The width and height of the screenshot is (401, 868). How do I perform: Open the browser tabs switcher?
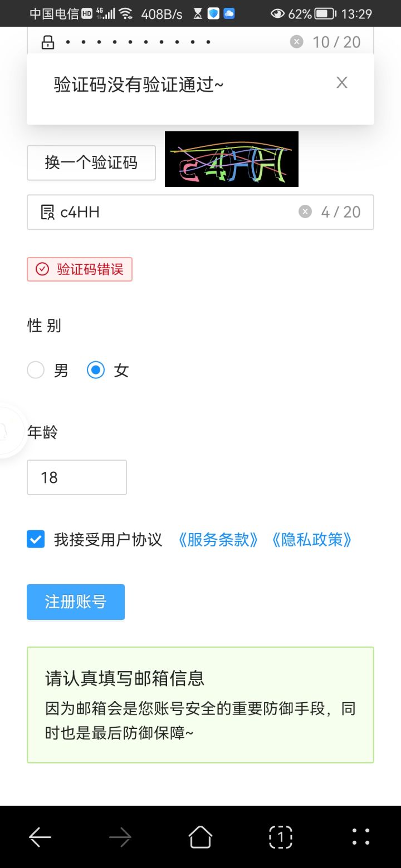coord(280,836)
